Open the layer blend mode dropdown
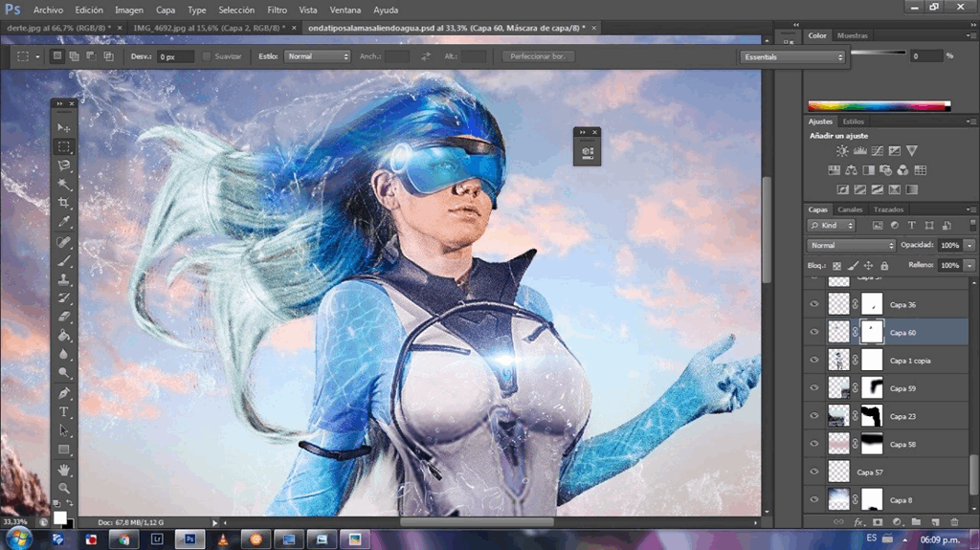The height and width of the screenshot is (550, 980). pyautogui.click(x=851, y=245)
